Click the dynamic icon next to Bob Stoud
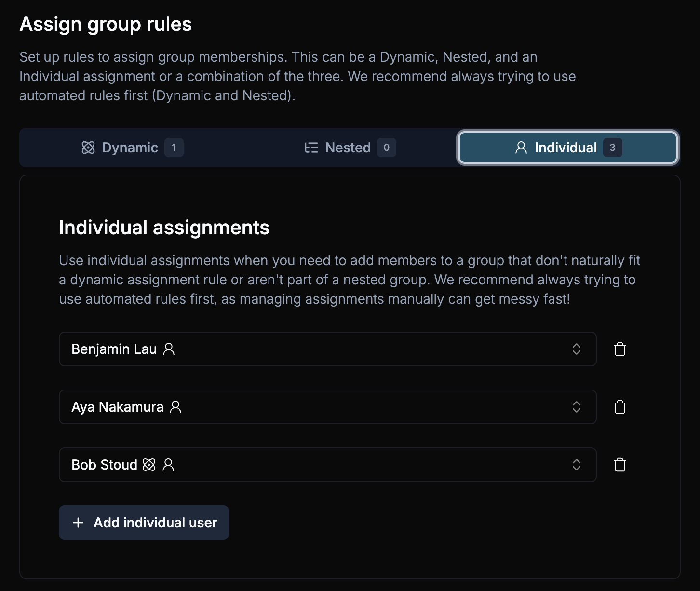This screenshot has width=700, height=591. pos(149,465)
